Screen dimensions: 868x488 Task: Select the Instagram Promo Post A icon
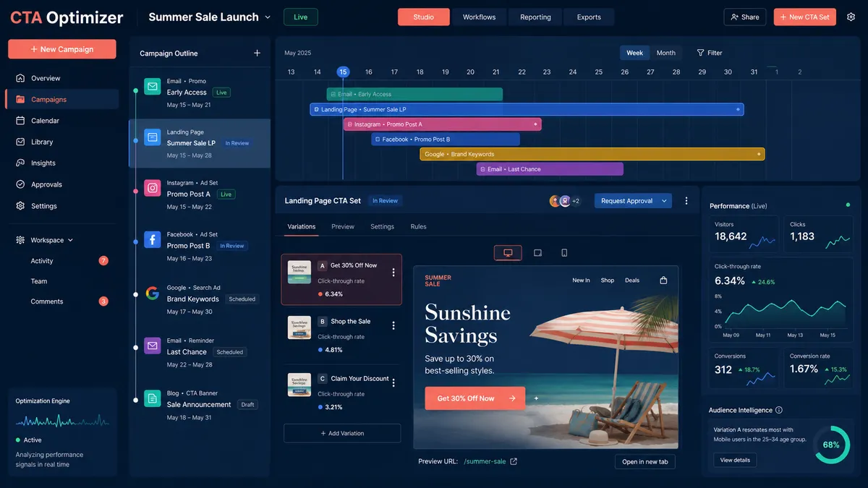point(152,188)
